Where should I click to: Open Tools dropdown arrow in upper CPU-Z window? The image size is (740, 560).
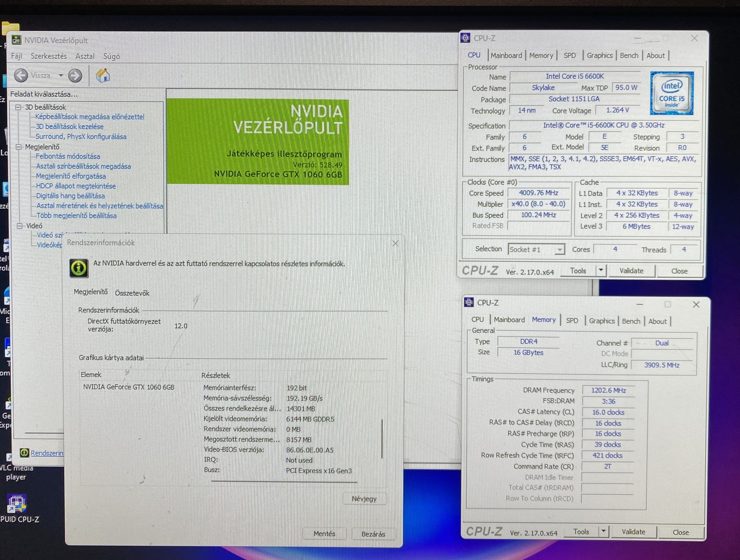[601, 271]
